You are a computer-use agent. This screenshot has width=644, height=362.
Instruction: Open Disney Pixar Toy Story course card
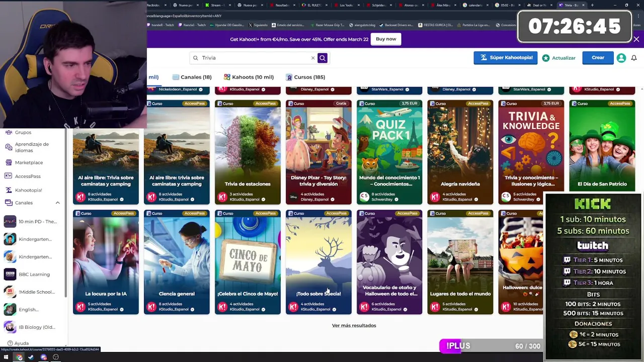(x=318, y=152)
